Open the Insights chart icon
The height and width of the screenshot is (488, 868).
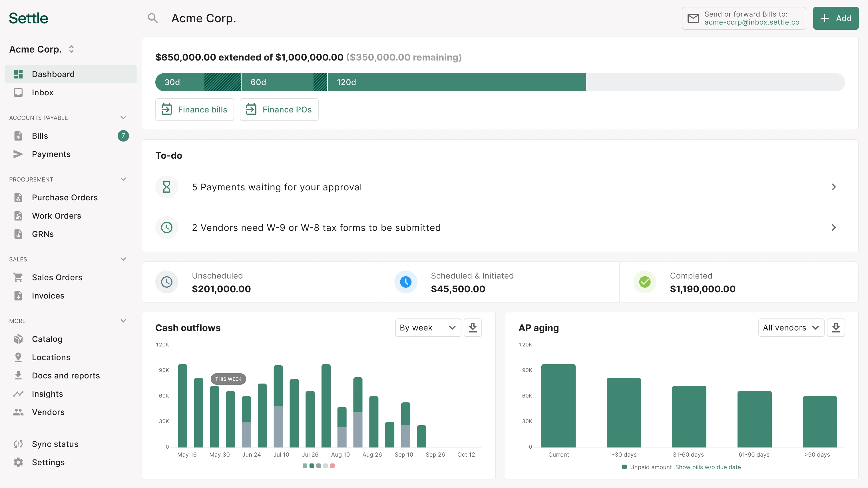(19, 393)
